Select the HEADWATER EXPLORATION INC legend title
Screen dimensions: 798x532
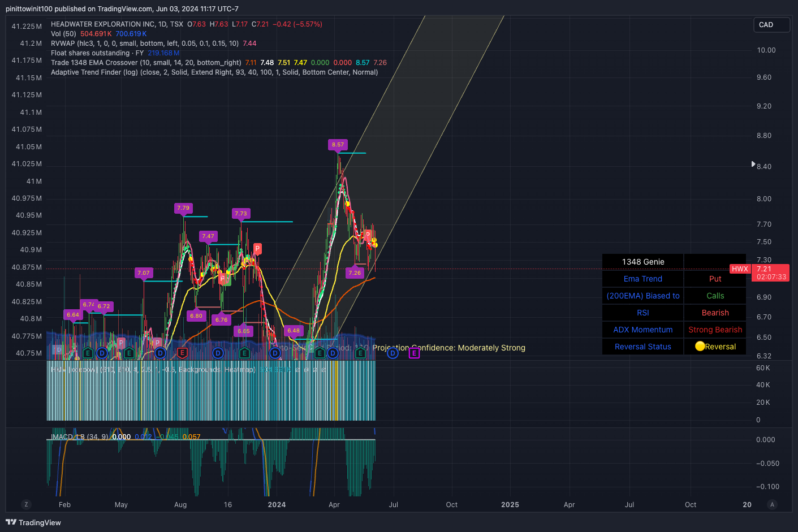coord(117,24)
